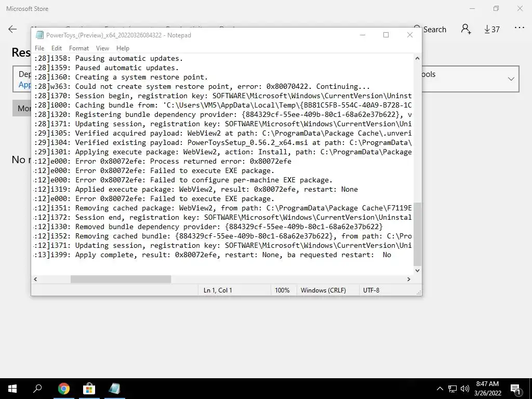The image size is (532, 399).
Task: Close the Microsoft Store window
Action: [x=520, y=8]
